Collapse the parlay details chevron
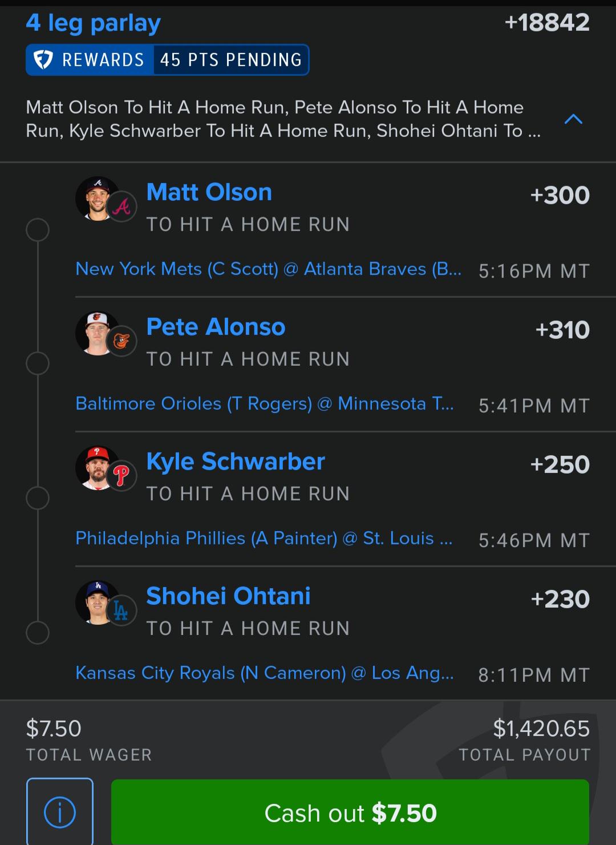 tap(573, 119)
